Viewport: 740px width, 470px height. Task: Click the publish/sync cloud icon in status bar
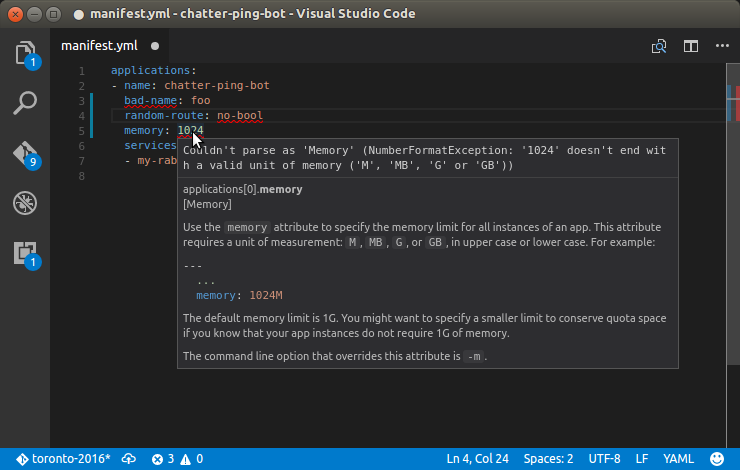click(x=129, y=459)
